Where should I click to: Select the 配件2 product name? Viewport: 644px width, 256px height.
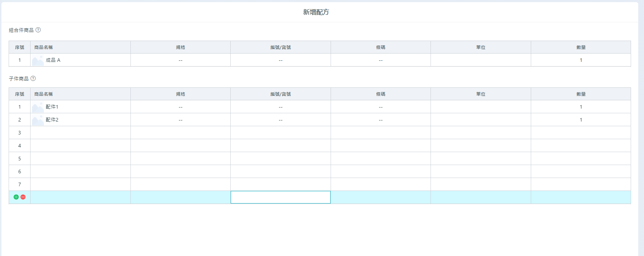52,120
